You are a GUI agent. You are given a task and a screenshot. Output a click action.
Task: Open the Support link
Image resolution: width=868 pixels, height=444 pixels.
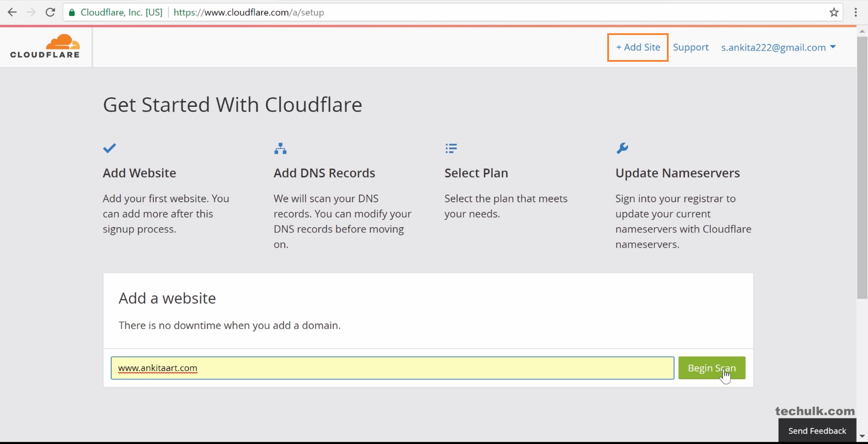coord(691,47)
